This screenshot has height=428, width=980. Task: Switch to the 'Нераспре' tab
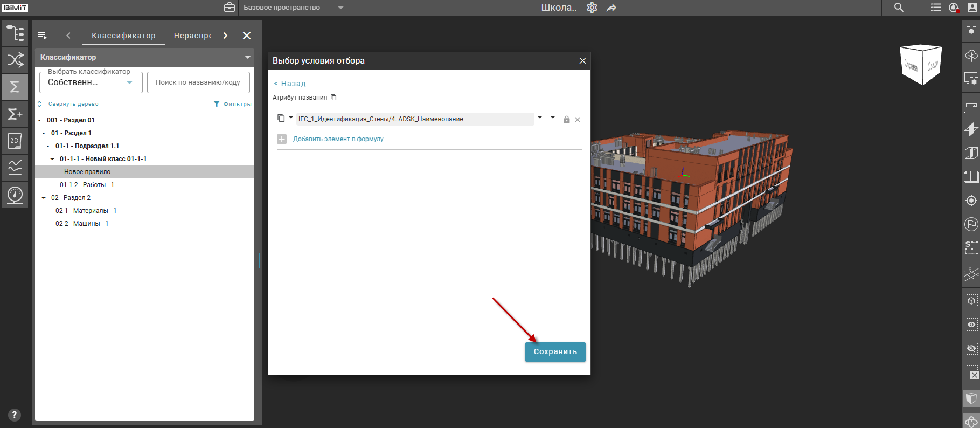click(x=192, y=36)
